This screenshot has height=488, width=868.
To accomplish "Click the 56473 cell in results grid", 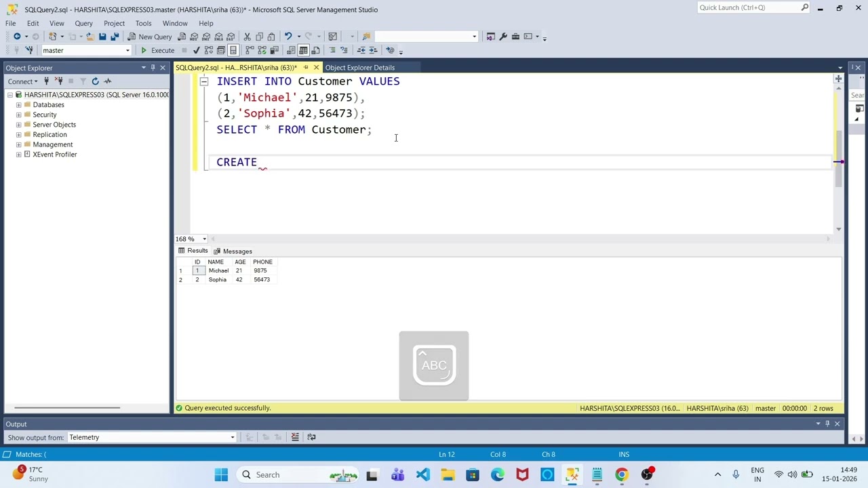I will point(262,279).
